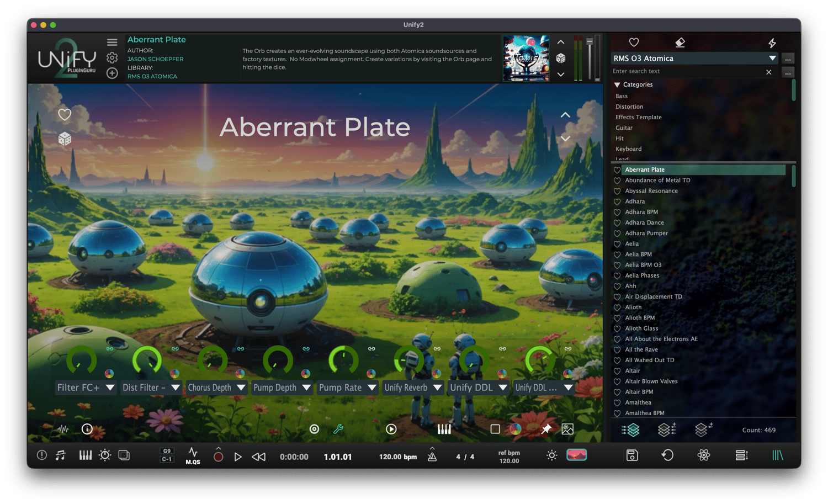
Task: Load the Abundance of Metal TD patch
Action: tap(657, 181)
